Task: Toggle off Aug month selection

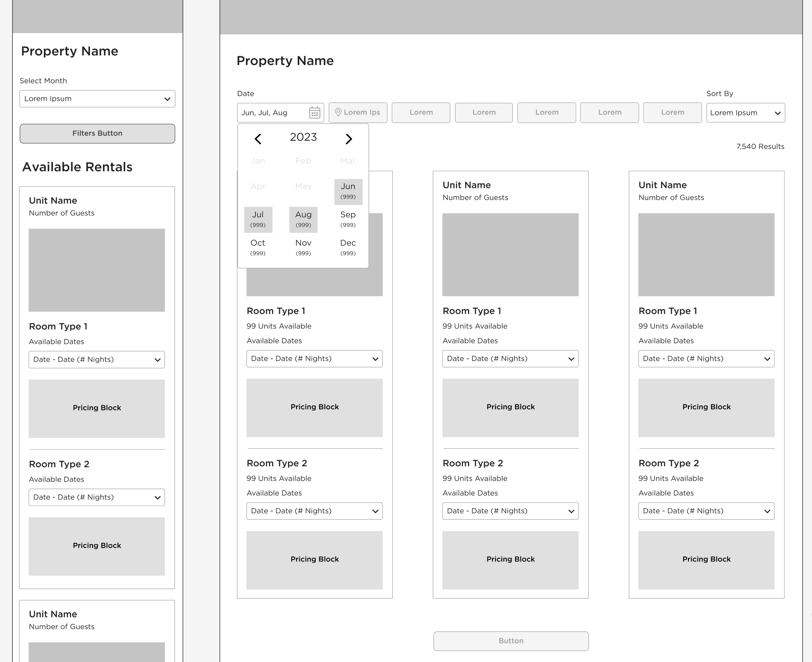Action: tap(303, 220)
